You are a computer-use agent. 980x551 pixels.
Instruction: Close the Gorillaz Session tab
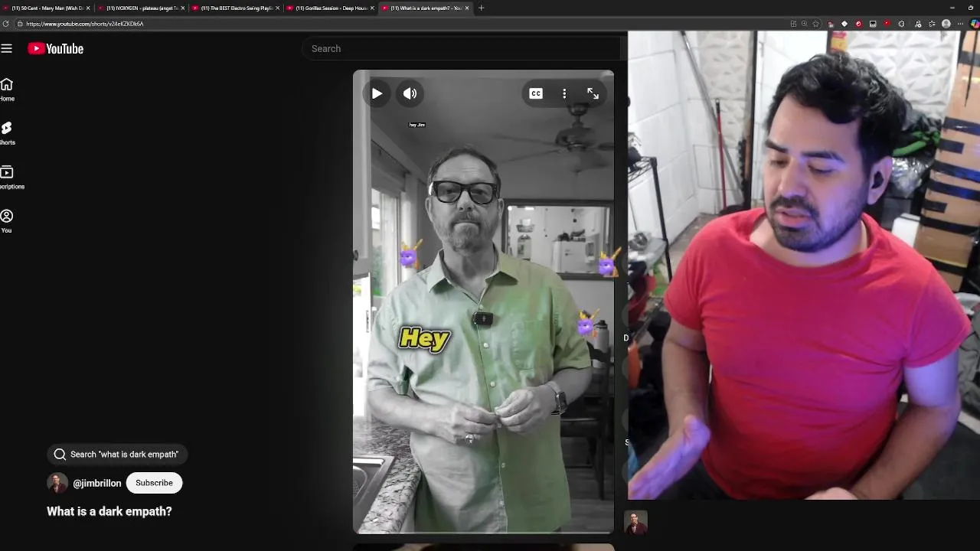(372, 8)
